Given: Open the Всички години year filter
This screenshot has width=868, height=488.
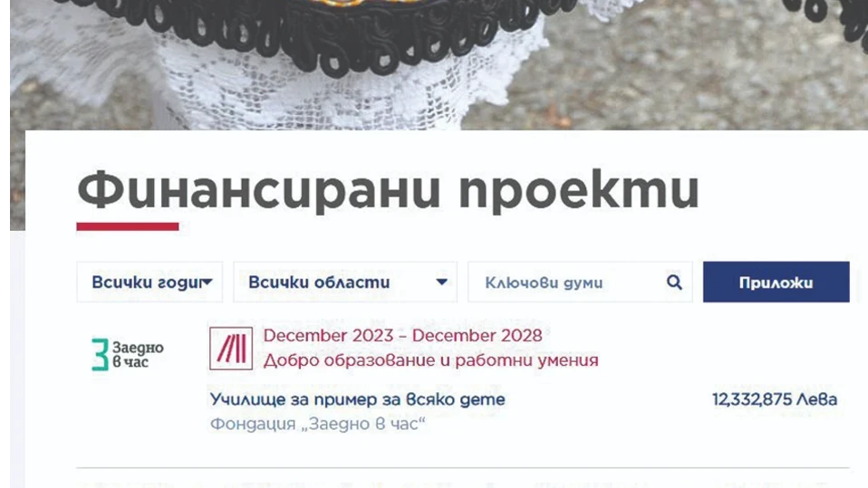Looking at the screenshot, I should pyautogui.click(x=149, y=282).
